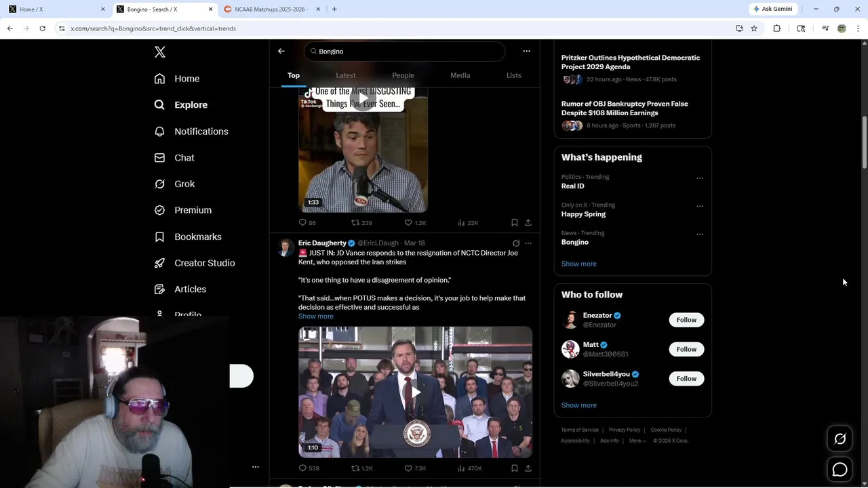Screen dimensions: 868x488
Task: Open Notifications in the sidebar
Action: 191,131
